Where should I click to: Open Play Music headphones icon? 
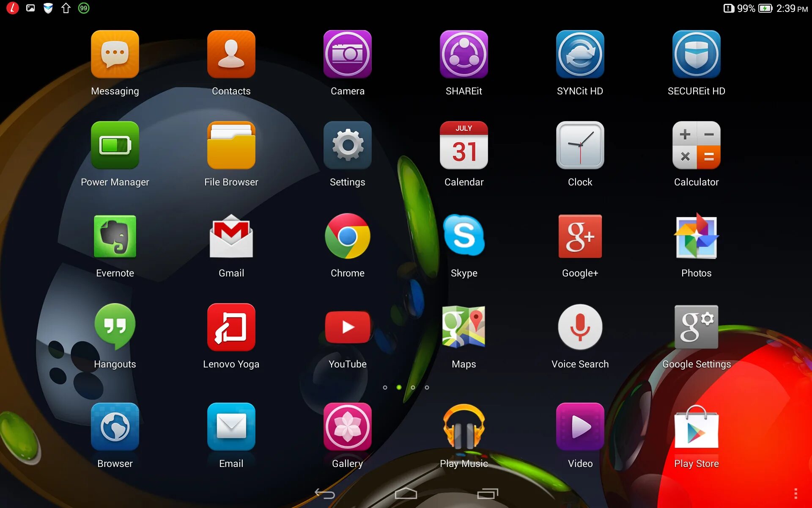(x=464, y=427)
